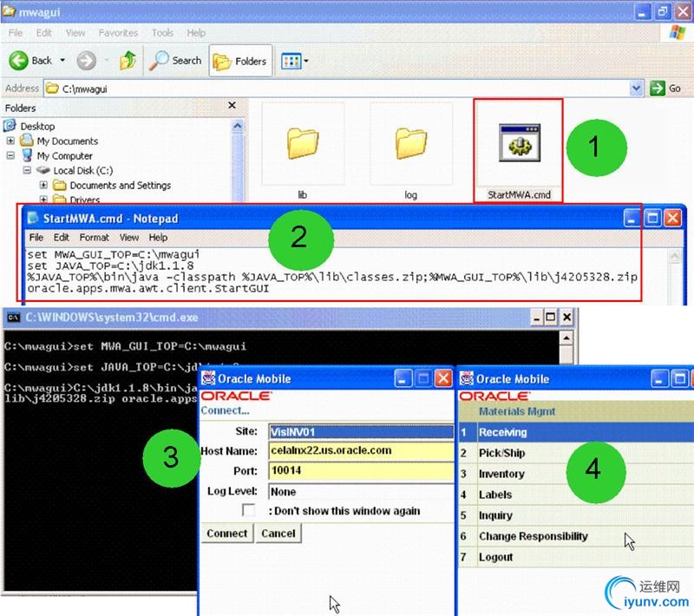Click the Notepad title bar icon
The width and height of the screenshot is (694, 616).
tap(33, 218)
